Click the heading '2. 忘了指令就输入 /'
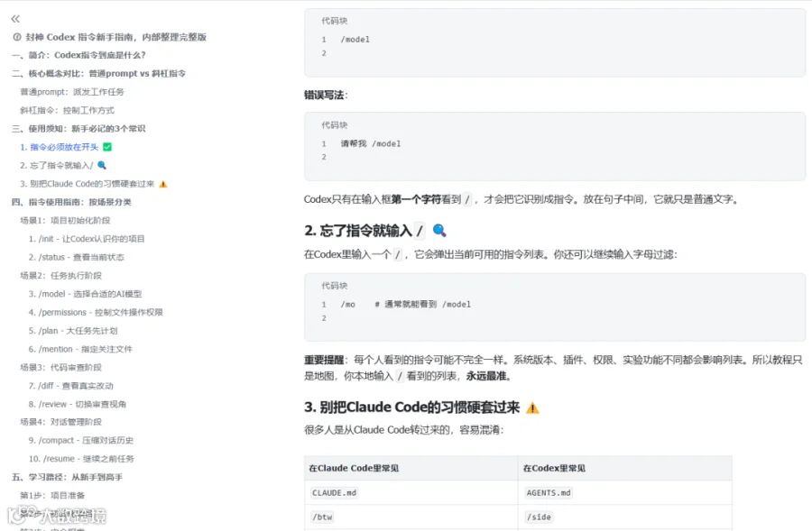Image resolution: width=812 pixels, height=531 pixels. point(364,231)
